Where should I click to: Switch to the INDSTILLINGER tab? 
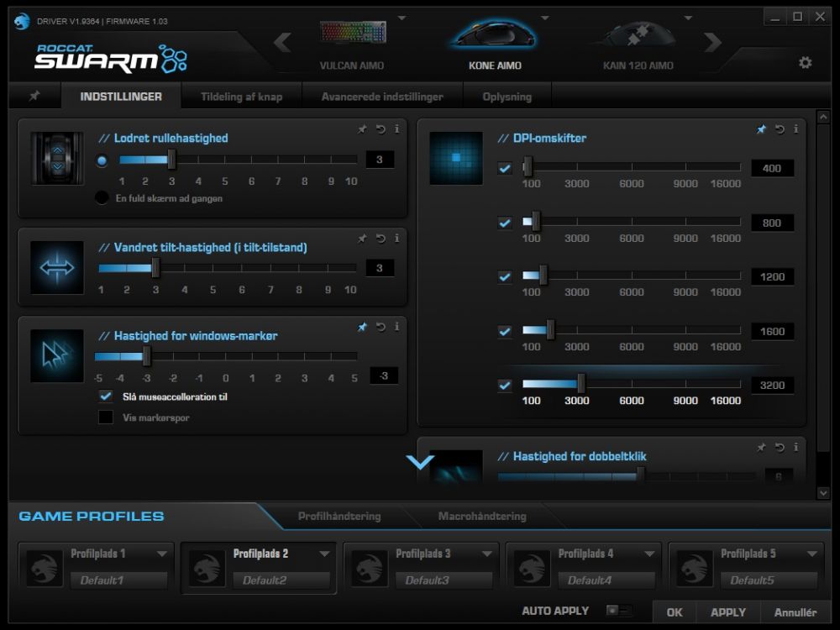tap(121, 97)
